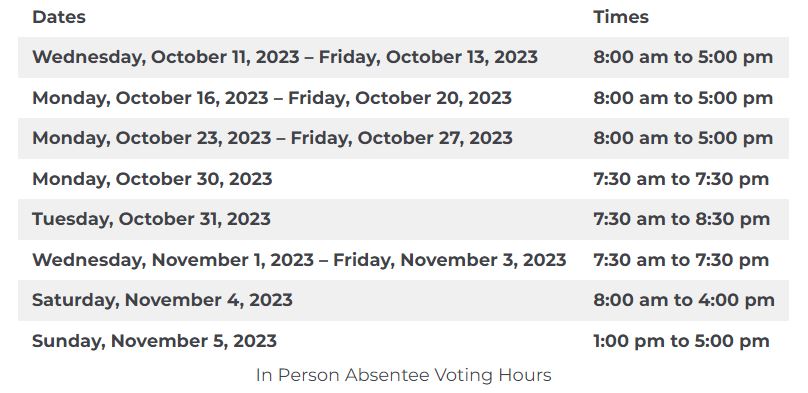Select the Monday, October 30, 2023 cell
This screenshot has height=393, width=808.
tap(152, 179)
